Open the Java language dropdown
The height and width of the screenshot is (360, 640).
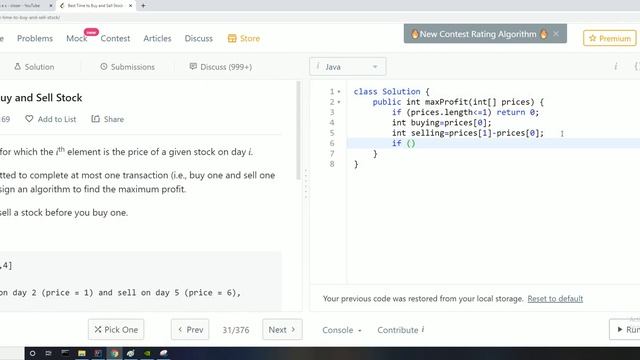pos(348,67)
